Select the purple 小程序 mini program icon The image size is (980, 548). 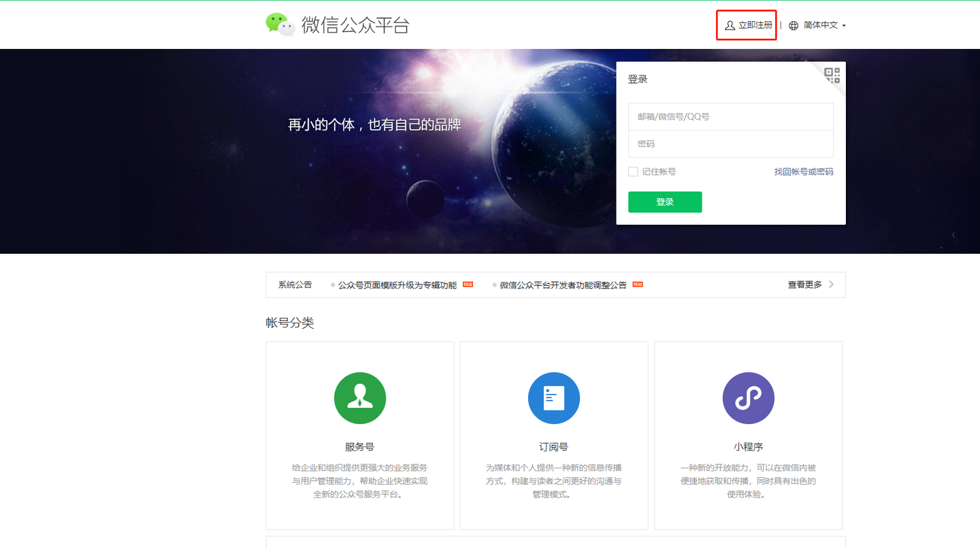coord(748,398)
